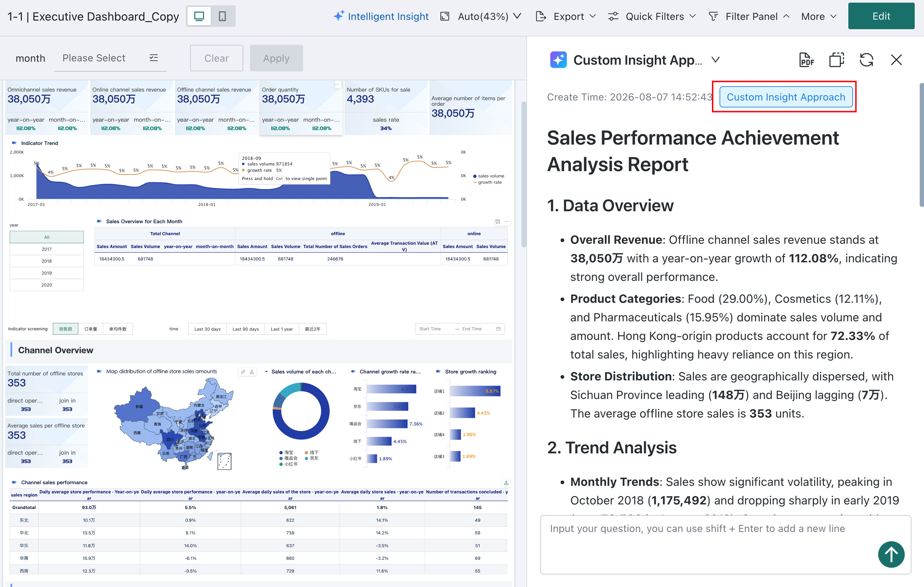Click the Edit button
924x587 pixels.
[x=881, y=16]
